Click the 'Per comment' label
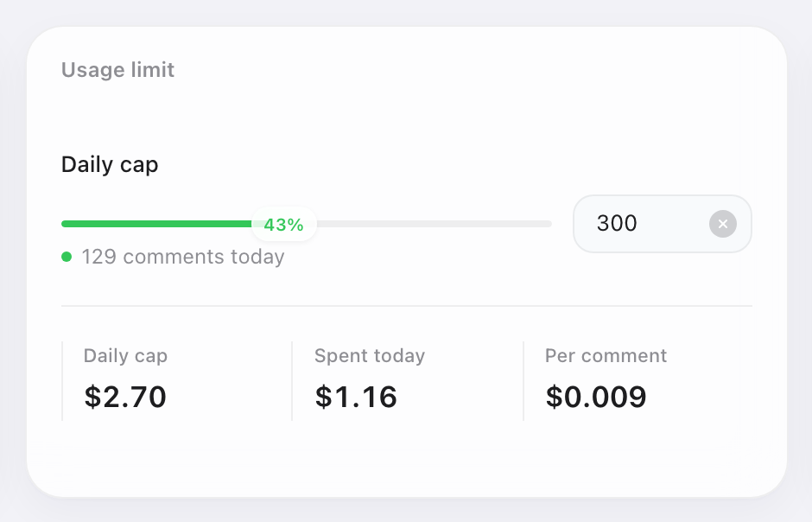812x522 pixels. pyautogui.click(x=606, y=356)
